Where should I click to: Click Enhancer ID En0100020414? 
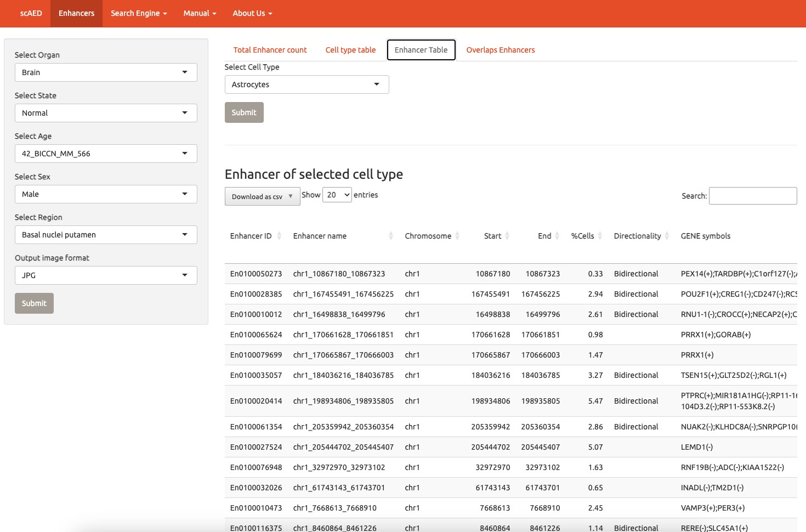click(256, 401)
